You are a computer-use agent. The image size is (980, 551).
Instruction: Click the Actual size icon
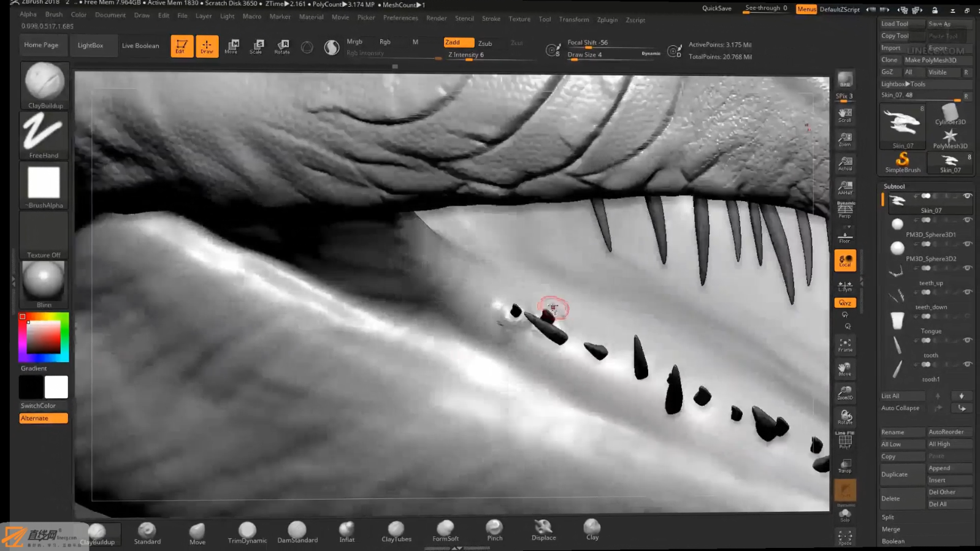845,163
